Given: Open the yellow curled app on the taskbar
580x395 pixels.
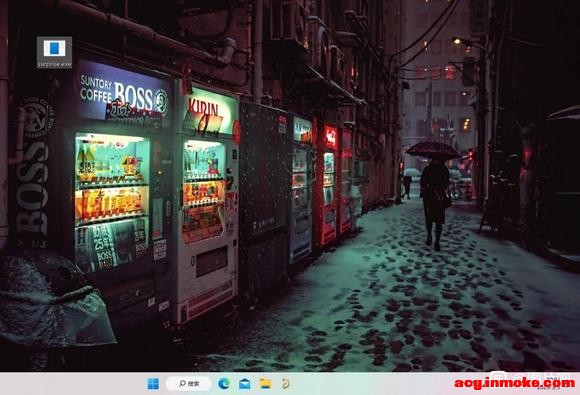Looking at the screenshot, I should [285, 384].
